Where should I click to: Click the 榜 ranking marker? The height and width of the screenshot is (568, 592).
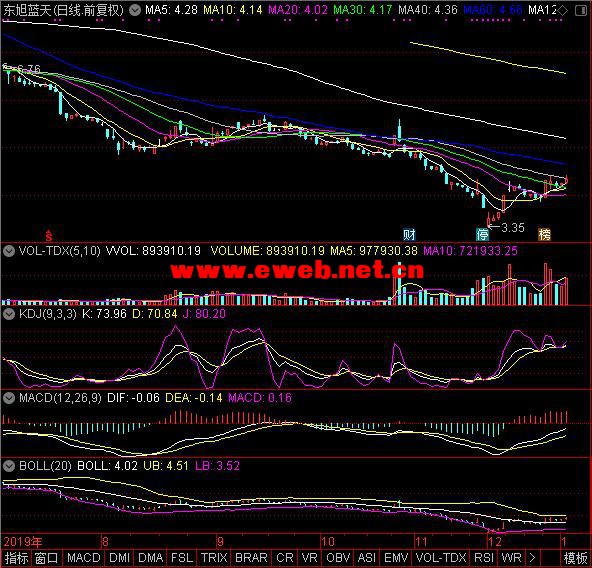(544, 235)
